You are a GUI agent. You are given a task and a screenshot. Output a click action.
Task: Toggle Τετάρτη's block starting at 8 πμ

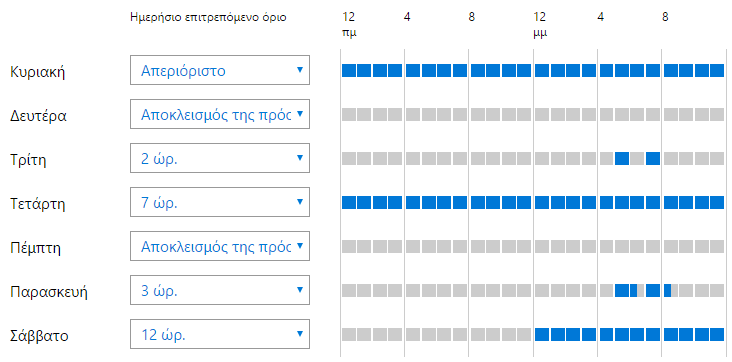coord(478,202)
